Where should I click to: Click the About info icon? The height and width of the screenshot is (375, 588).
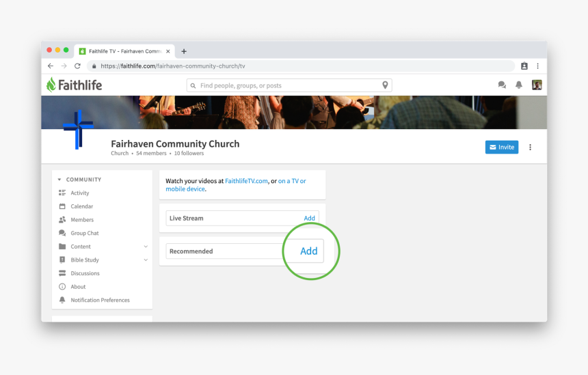pyautogui.click(x=62, y=287)
